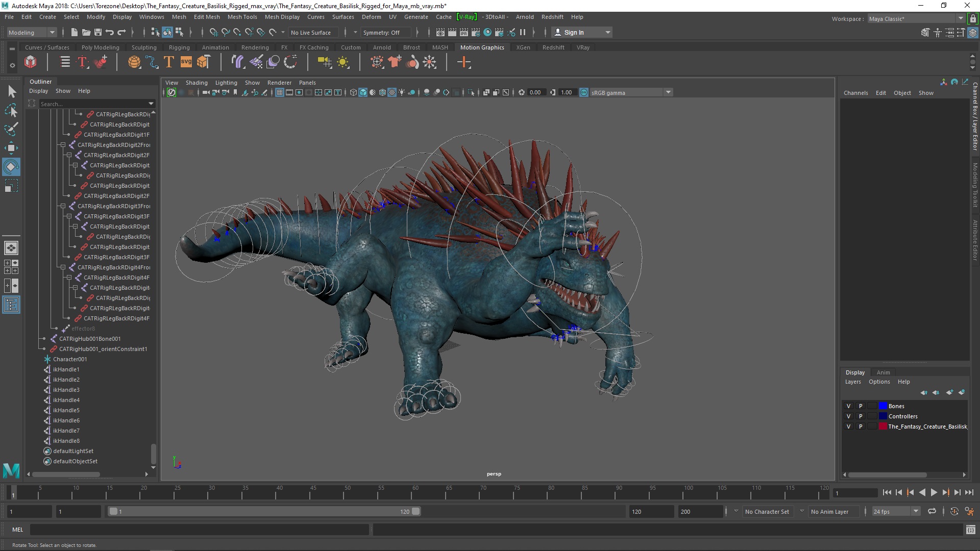
Task: Collapse CATRigRLegBackRDigit4Fro node in Outliner
Action: [x=63, y=267]
